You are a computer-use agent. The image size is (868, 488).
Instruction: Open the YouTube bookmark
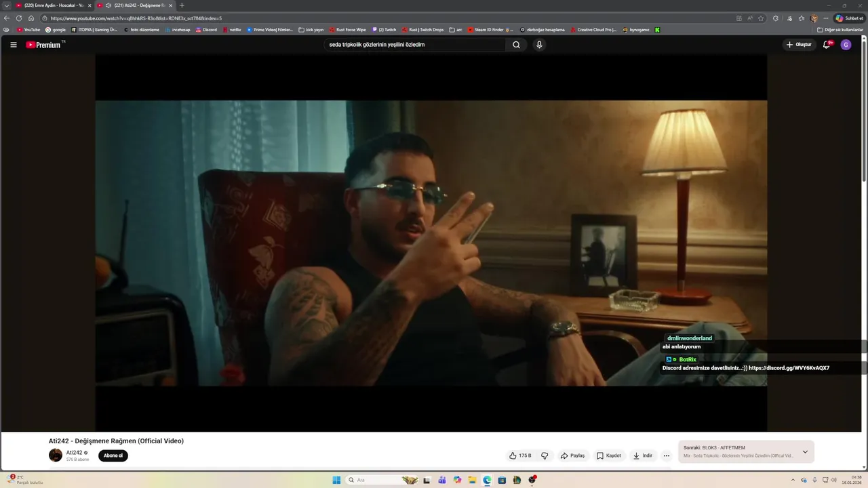(28, 30)
